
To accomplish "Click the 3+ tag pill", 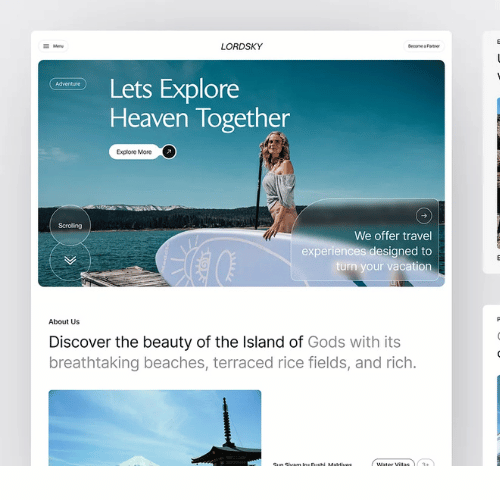I will [x=426, y=463].
